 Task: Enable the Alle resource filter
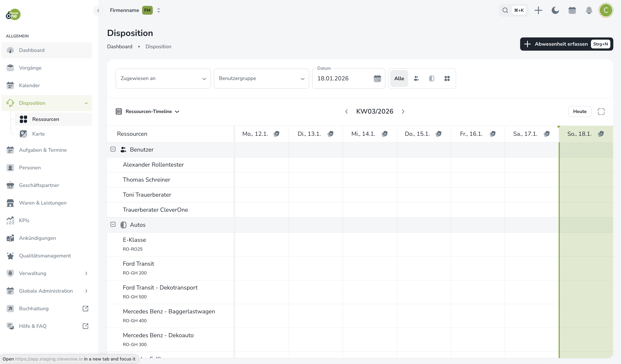coord(399,78)
